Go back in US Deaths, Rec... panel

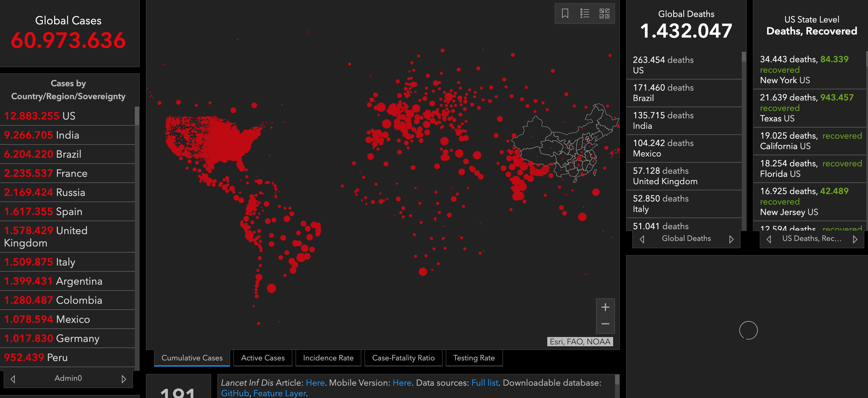(769, 239)
